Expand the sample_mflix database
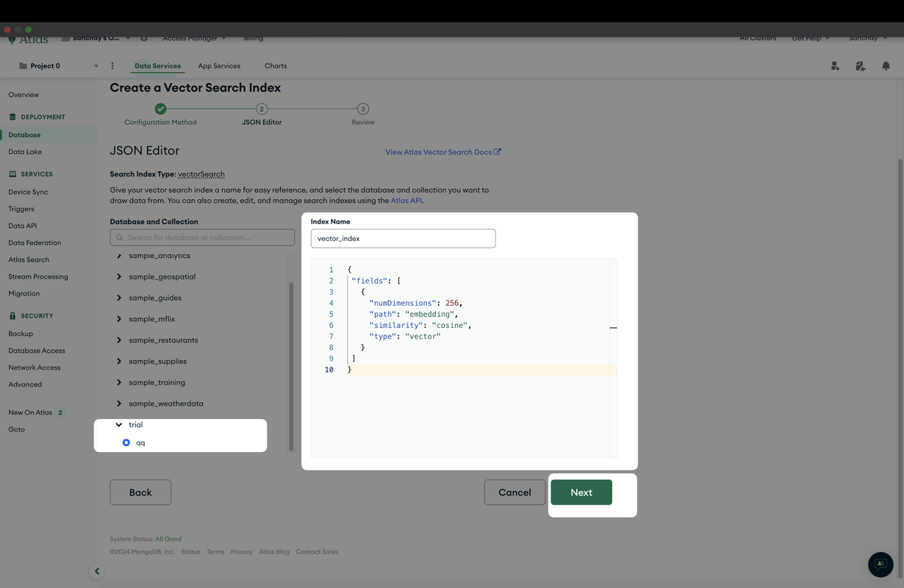 [x=119, y=319]
